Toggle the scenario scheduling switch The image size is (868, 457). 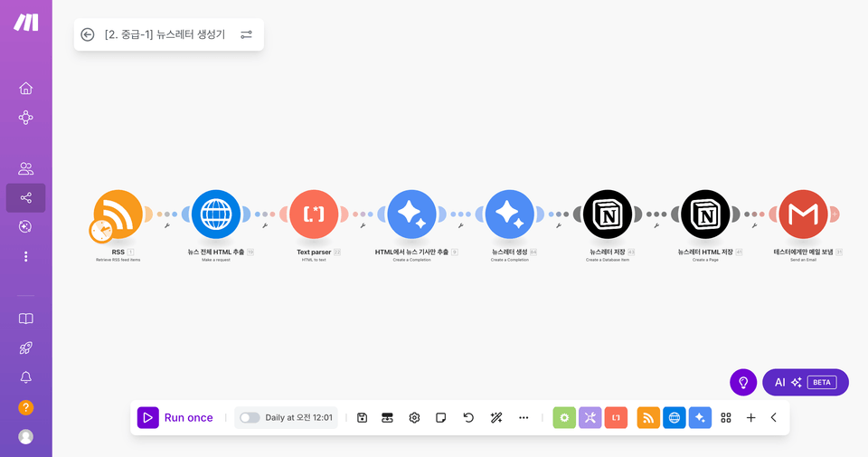pos(250,418)
